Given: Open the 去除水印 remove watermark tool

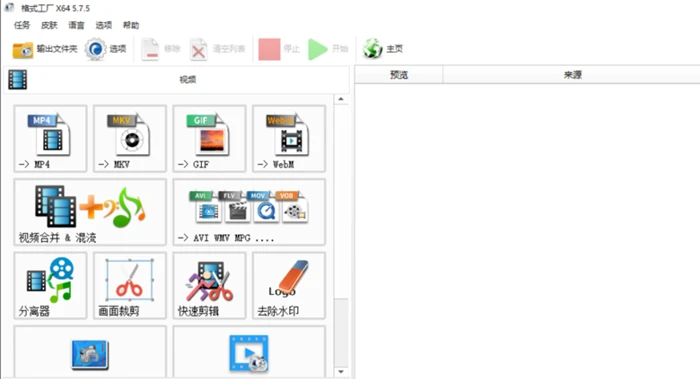Looking at the screenshot, I should (289, 286).
